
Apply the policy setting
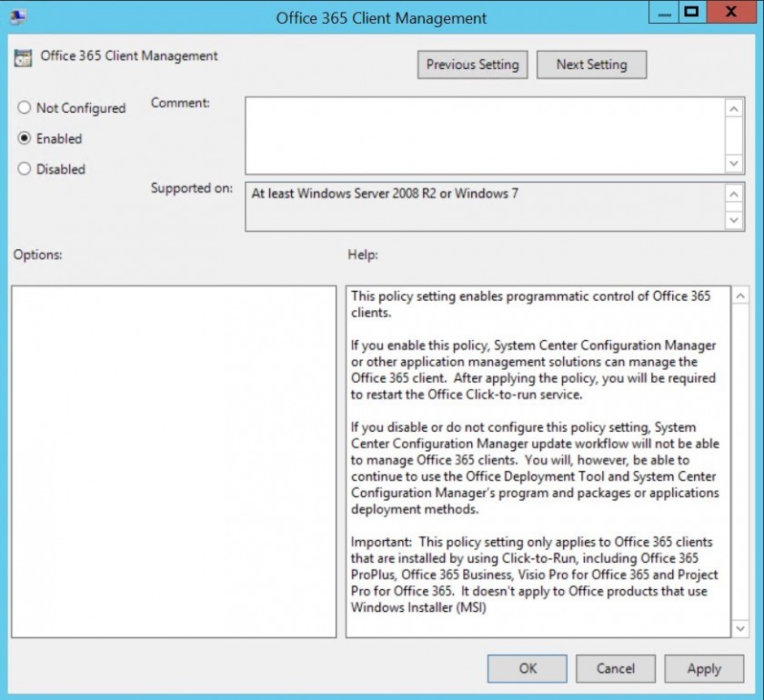tap(703, 668)
